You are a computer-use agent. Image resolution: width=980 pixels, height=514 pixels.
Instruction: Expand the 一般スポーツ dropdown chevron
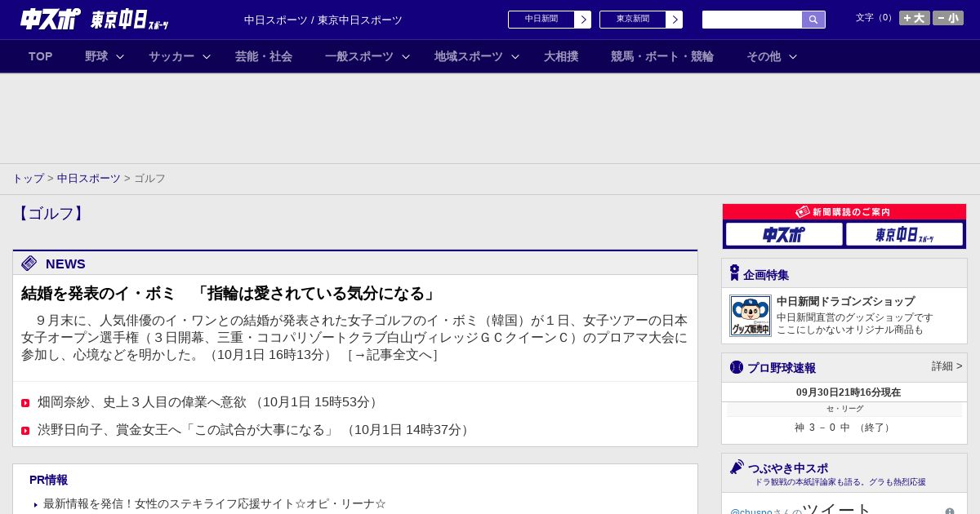coord(406,56)
